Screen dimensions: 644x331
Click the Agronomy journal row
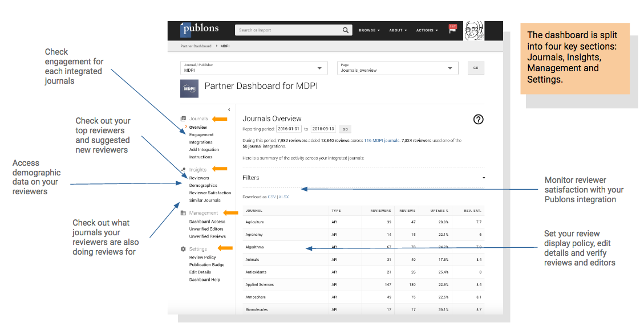(x=363, y=235)
